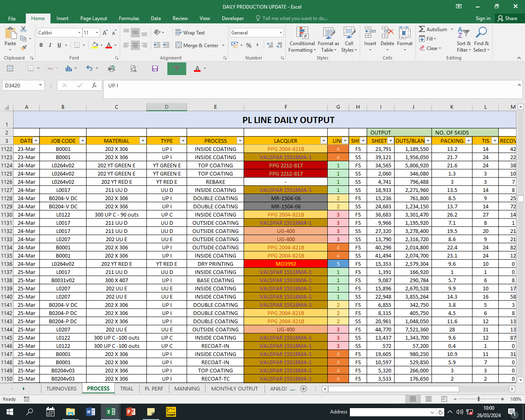This screenshot has width=525, height=420.
Task: Open the Merge & Center dropdown arrow
Action: pyautogui.click(x=223, y=45)
